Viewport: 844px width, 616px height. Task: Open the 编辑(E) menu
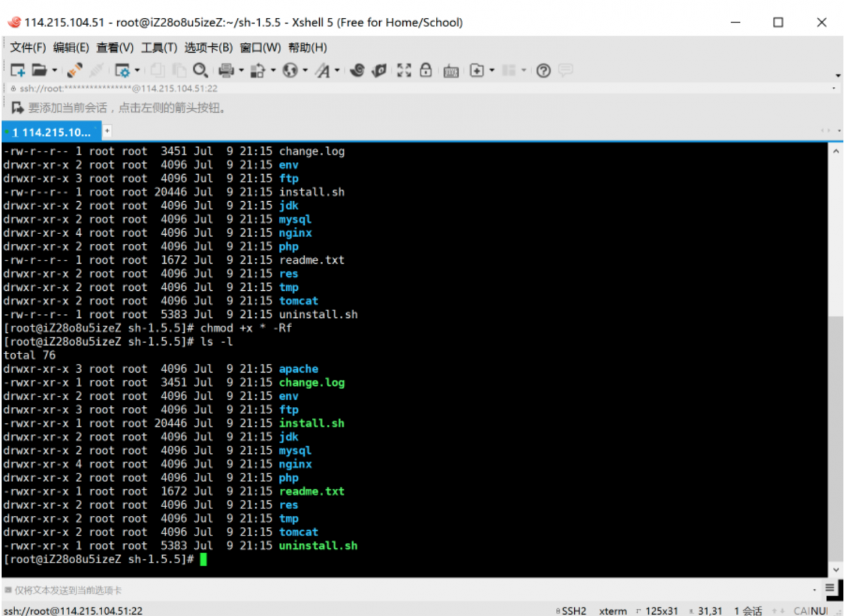click(x=71, y=47)
